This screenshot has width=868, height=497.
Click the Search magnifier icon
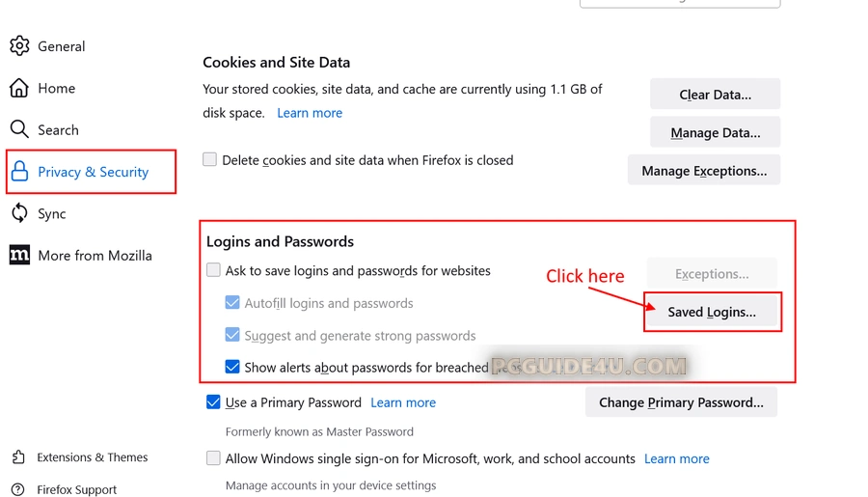coord(19,129)
